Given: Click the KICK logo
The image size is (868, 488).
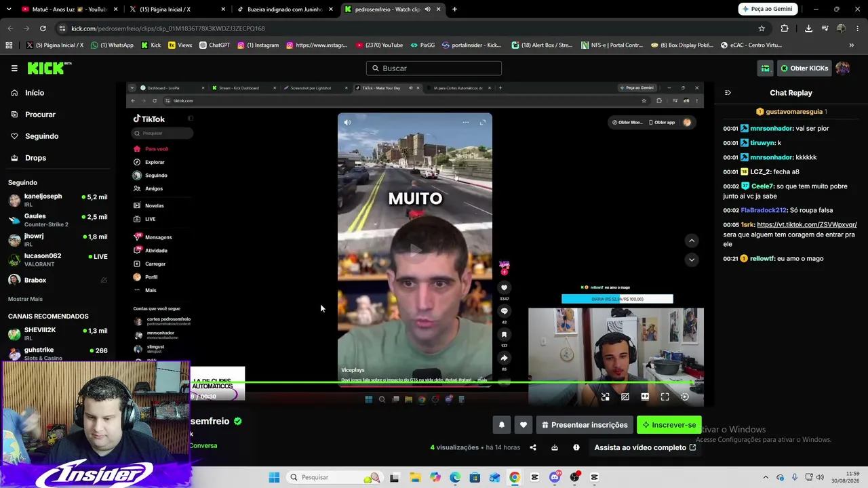Looking at the screenshot, I should click(49, 68).
